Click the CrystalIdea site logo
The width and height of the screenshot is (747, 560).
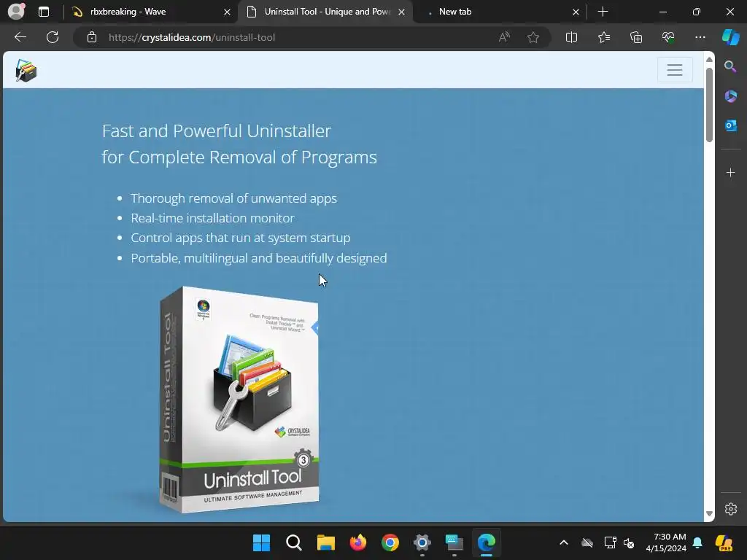coord(26,71)
